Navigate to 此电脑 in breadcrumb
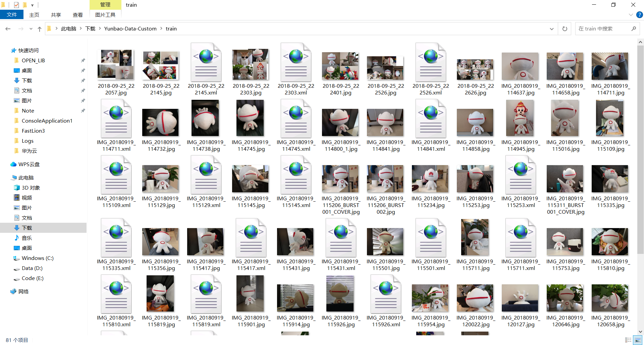644x345 pixels. (x=69, y=29)
